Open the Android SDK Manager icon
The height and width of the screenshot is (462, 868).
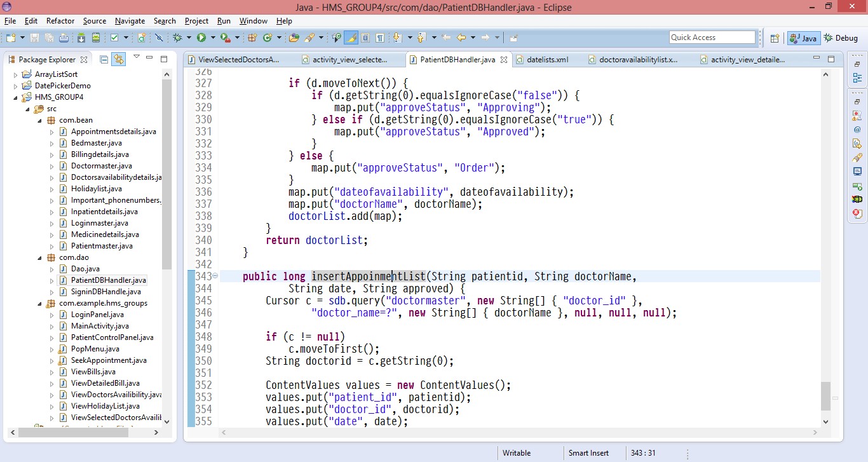[81, 38]
